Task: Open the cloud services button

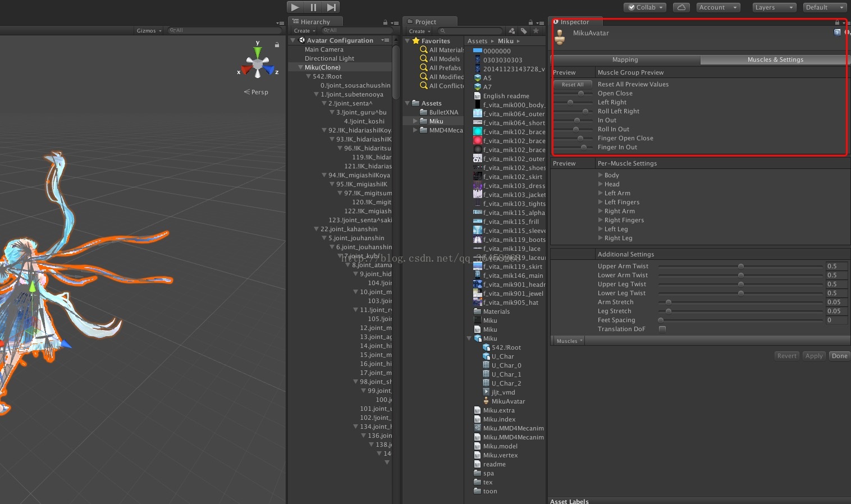Action: point(681,7)
